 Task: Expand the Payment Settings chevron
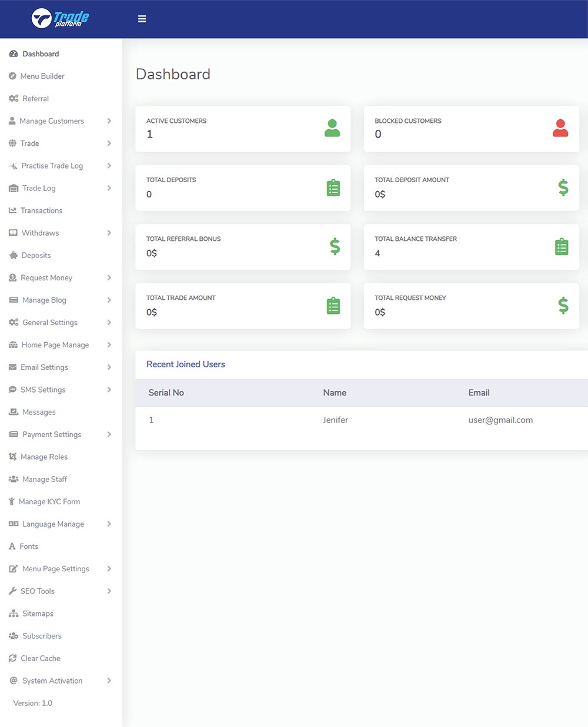click(x=109, y=434)
